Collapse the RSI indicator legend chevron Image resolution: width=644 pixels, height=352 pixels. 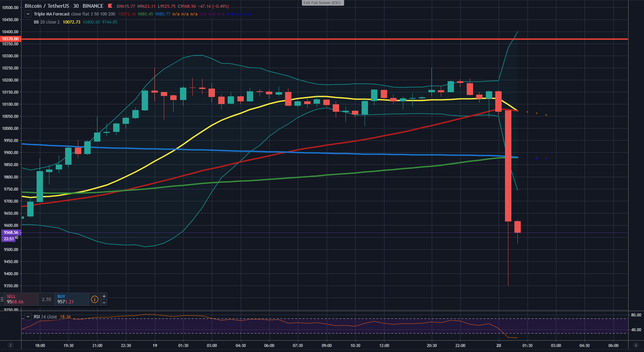(x=28, y=317)
